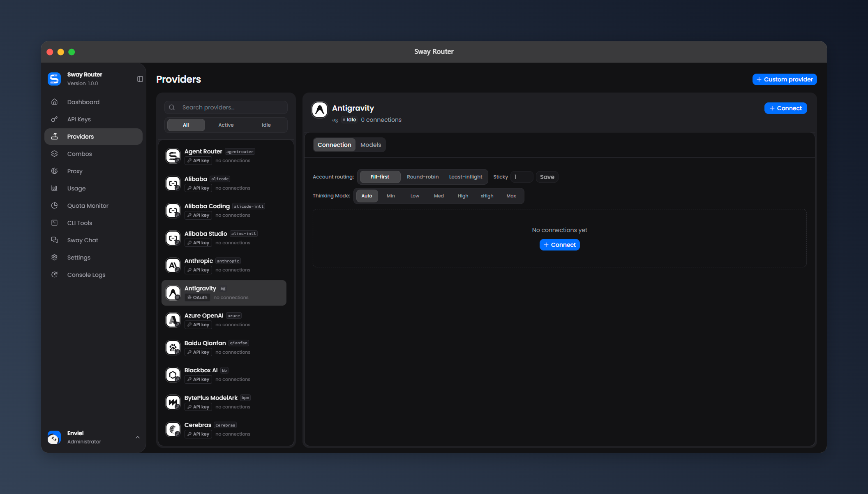Click Connect under No connections yet
This screenshot has width=868, height=494.
[x=559, y=245]
